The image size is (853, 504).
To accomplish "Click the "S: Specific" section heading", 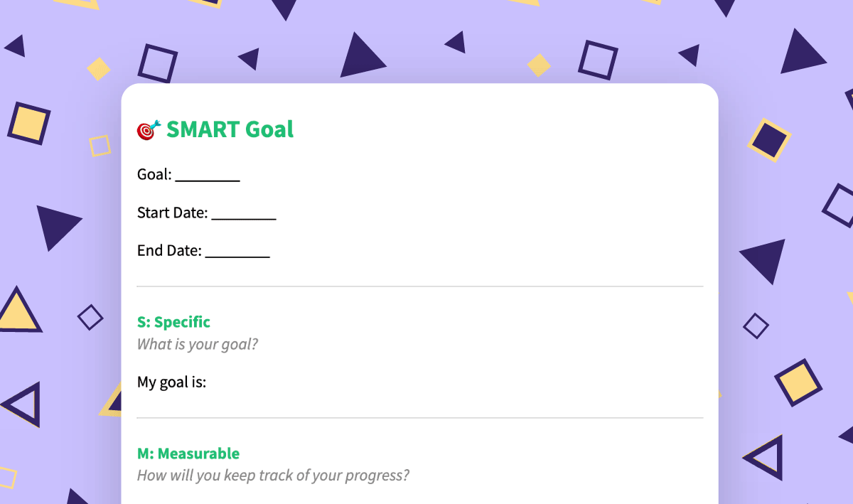I will click(173, 322).
